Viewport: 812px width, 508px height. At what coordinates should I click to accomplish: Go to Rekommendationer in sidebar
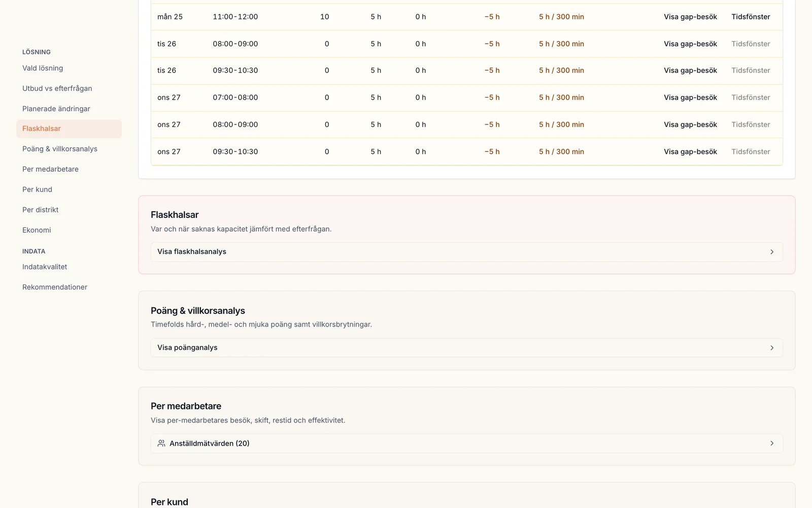click(55, 287)
